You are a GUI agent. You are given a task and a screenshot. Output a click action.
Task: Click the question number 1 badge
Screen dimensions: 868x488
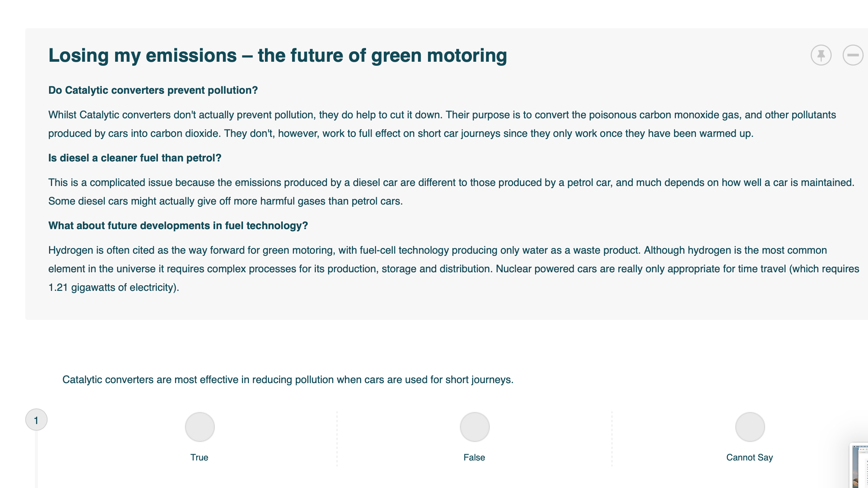(x=36, y=419)
